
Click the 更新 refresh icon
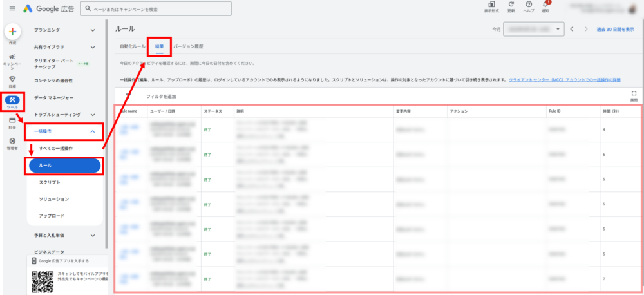coord(511,6)
